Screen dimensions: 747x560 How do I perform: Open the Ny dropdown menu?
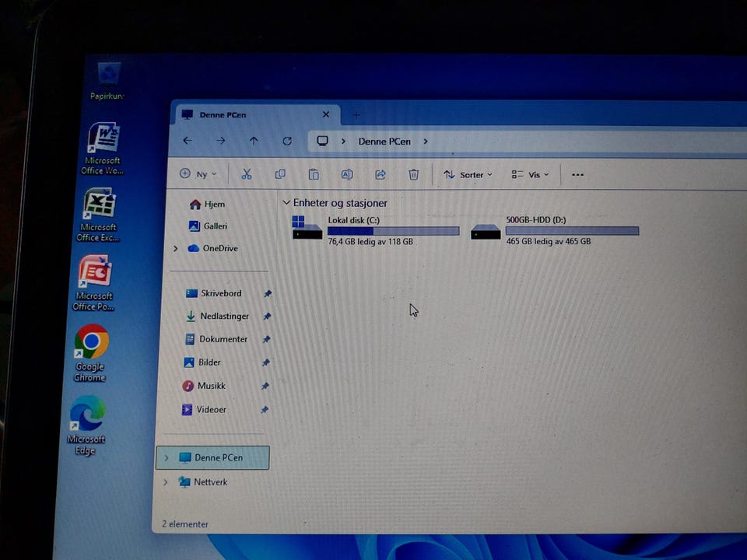198,173
